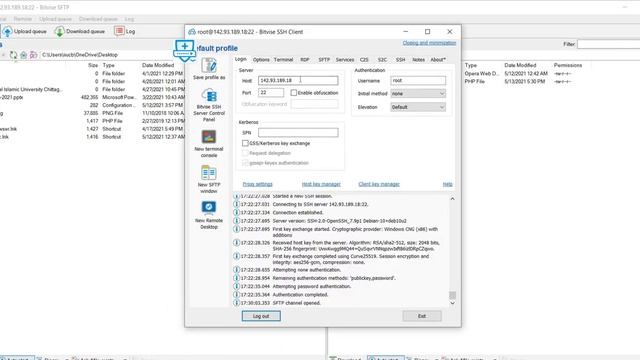
Task: Switch to SSH tab
Action: [400, 60]
